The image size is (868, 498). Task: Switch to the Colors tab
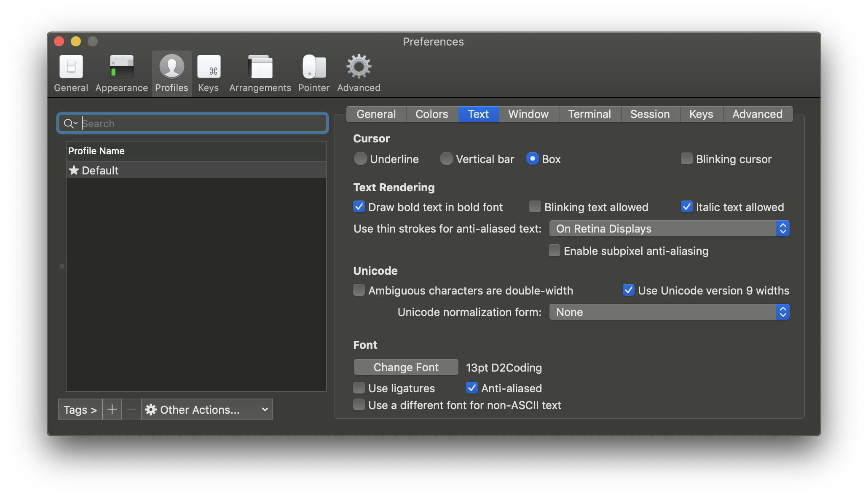point(431,114)
